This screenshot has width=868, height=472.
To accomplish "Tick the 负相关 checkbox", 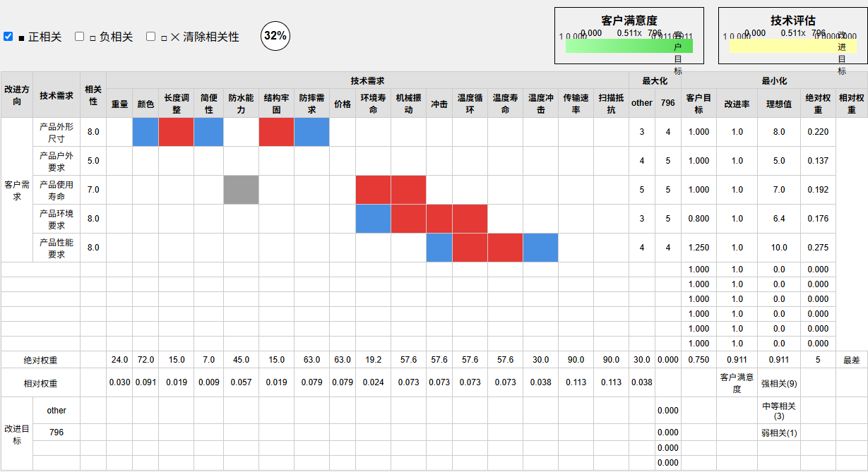I will (x=80, y=36).
